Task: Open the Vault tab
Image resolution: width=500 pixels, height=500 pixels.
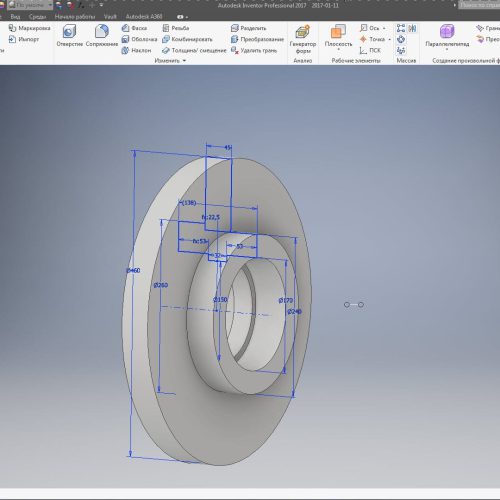Action: 110,16
